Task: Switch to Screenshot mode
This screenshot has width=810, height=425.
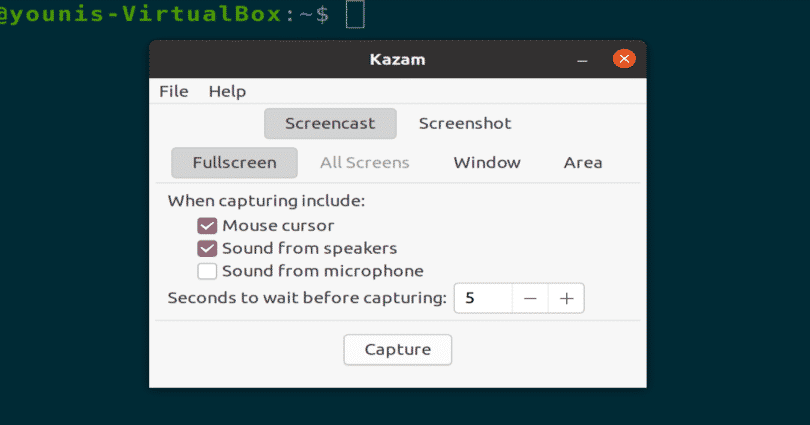Action: pos(465,123)
